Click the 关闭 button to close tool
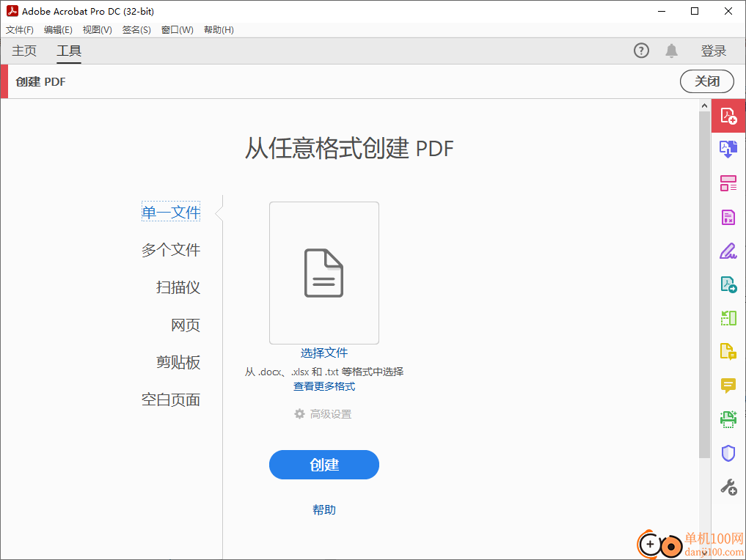Viewport: 746px width, 560px height. click(x=707, y=81)
